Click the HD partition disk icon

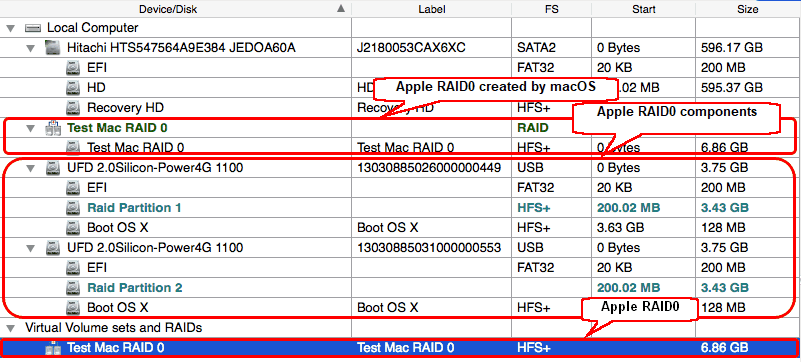point(73,88)
